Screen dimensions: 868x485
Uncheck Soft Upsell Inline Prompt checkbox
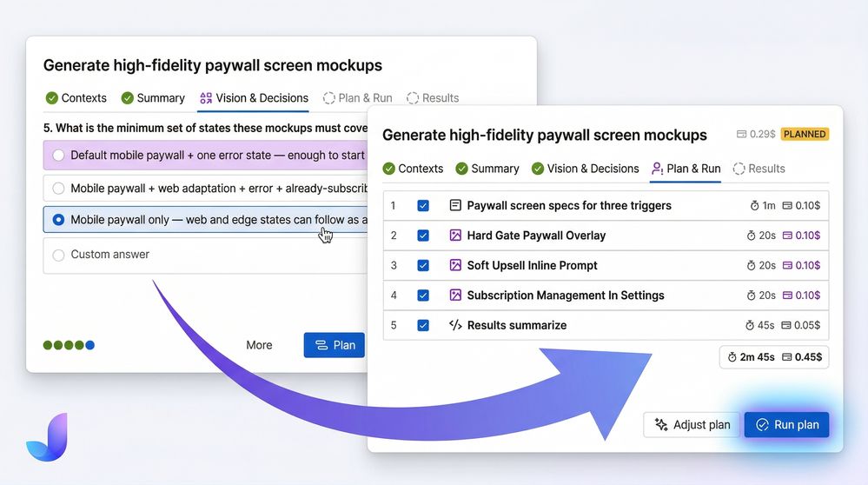[423, 265]
